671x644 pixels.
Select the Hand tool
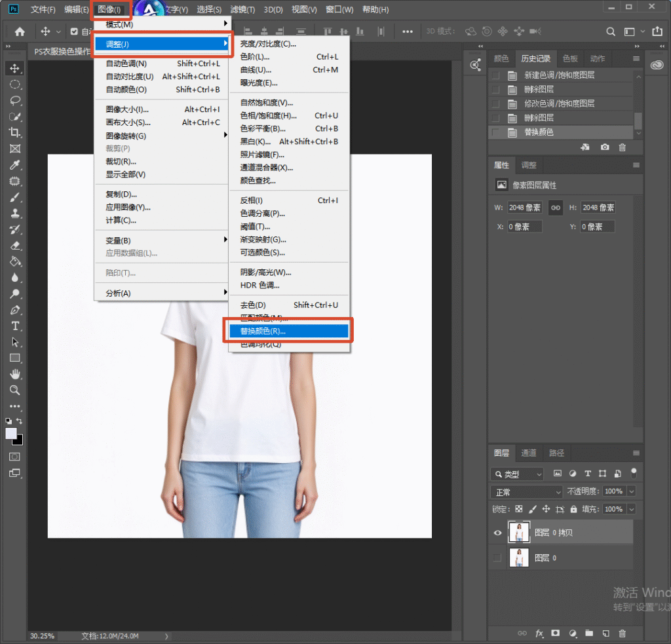(15, 375)
